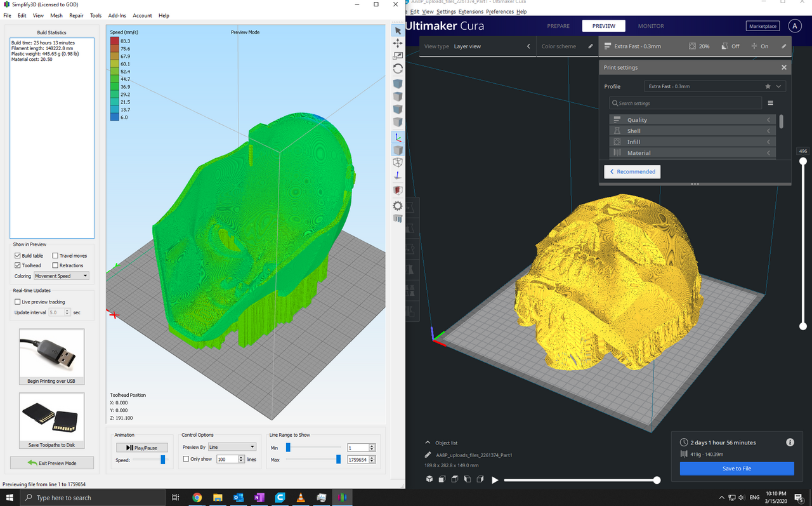This screenshot has height=506, width=812.
Task: Open the Add-Ins menu in Simplify3D
Action: [117, 15]
